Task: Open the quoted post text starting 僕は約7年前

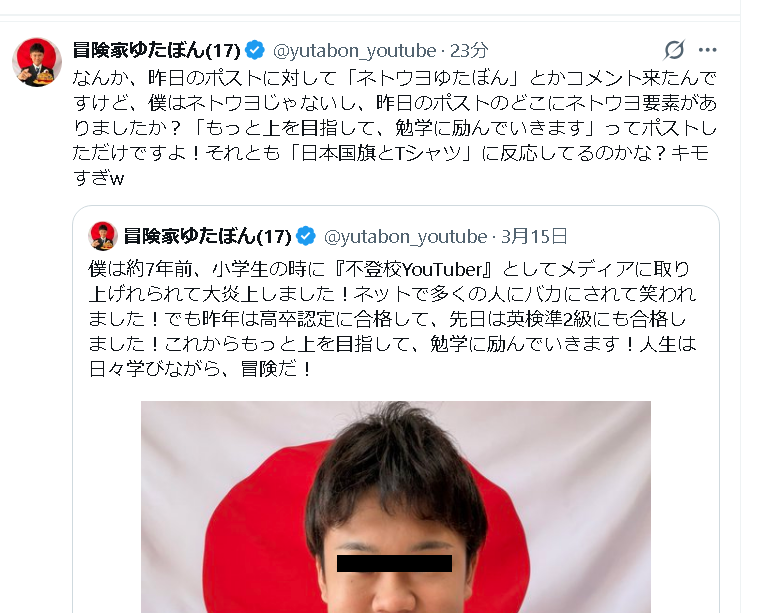Action: coord(393,319)
